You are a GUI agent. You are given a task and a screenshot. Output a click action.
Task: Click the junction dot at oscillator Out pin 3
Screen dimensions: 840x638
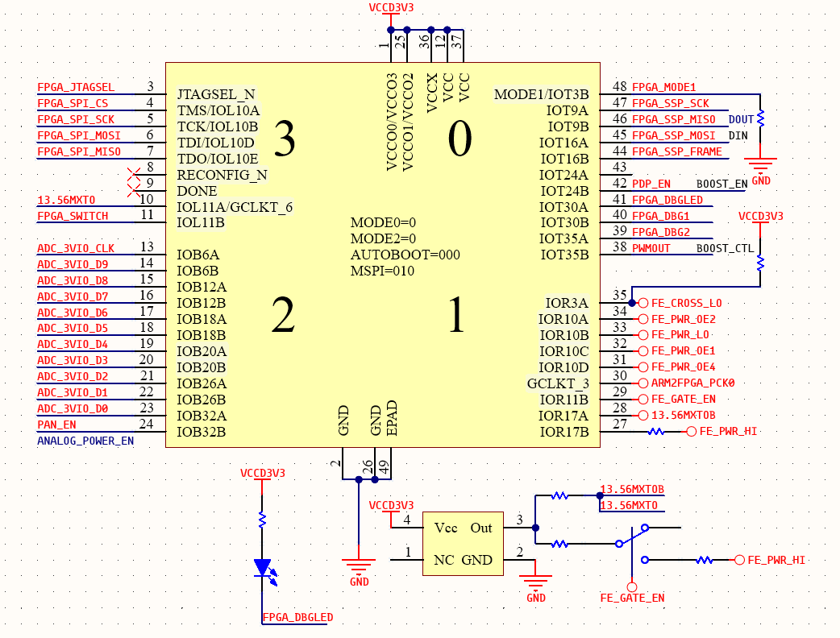536,528
